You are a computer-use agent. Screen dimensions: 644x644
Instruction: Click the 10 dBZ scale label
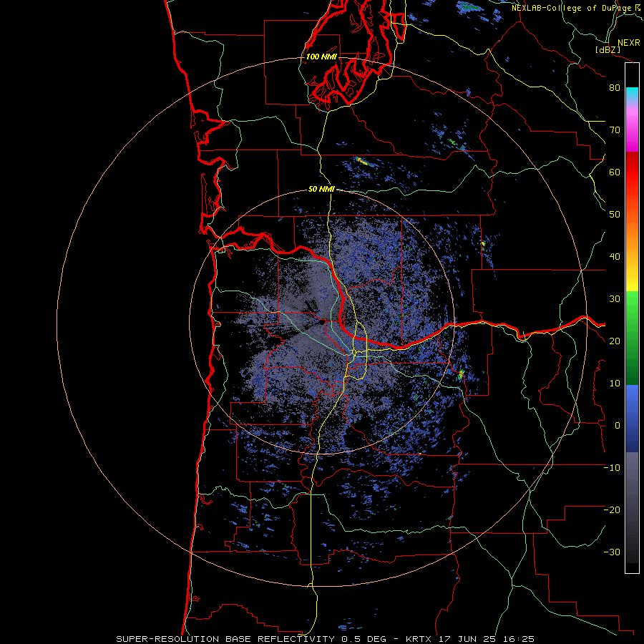pos(615,384)
